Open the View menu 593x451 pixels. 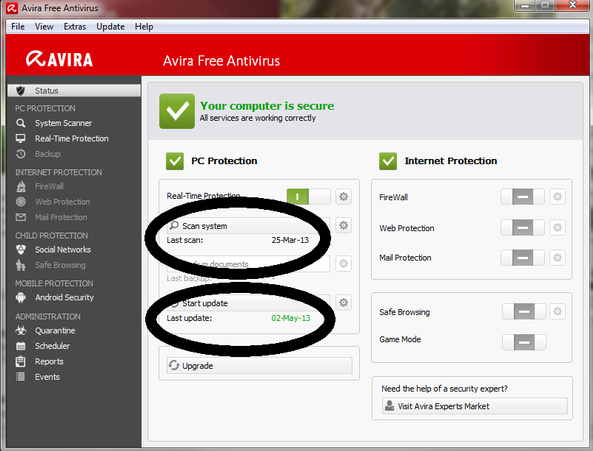(x=44, y=27)
